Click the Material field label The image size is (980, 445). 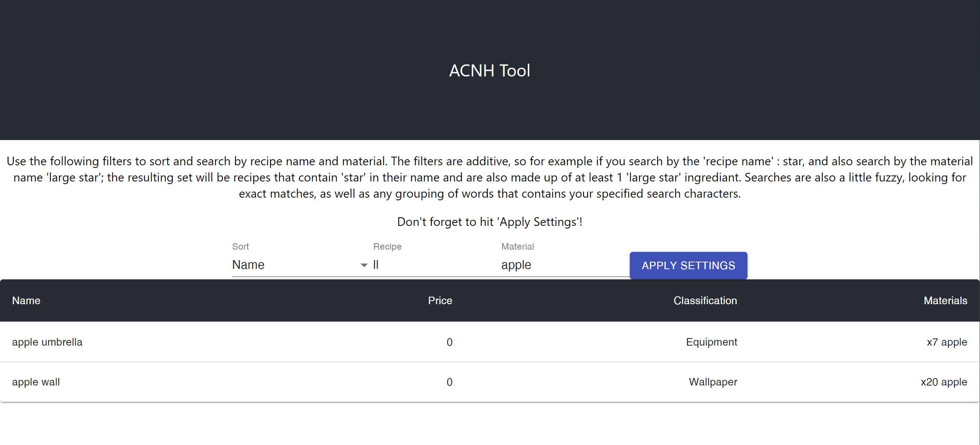tap(517, 247)
